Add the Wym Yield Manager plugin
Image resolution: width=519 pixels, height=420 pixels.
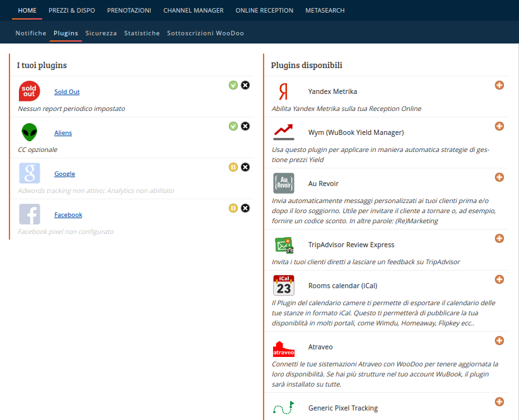pyautogui.click(x=499, y=126)
